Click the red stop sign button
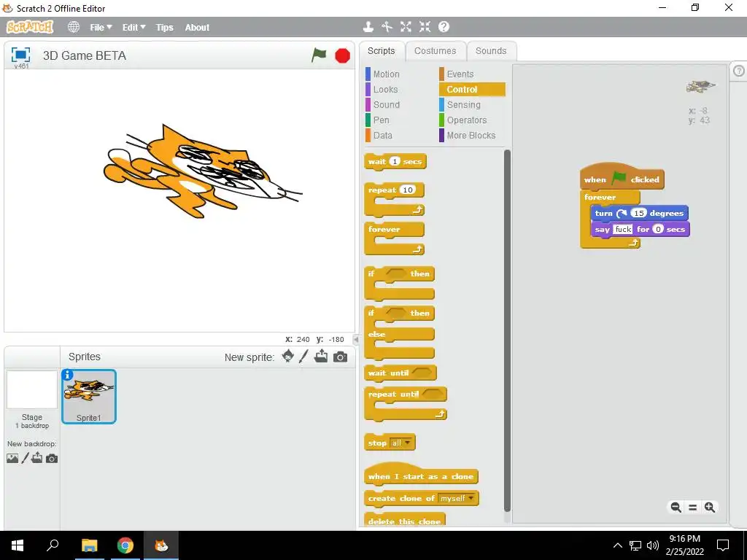The image size is (747, 560). pyautogui.click(x=342, y=55)
